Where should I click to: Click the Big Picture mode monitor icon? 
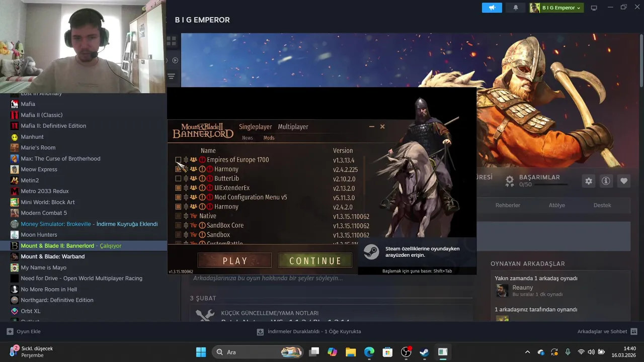click(594, 8)
